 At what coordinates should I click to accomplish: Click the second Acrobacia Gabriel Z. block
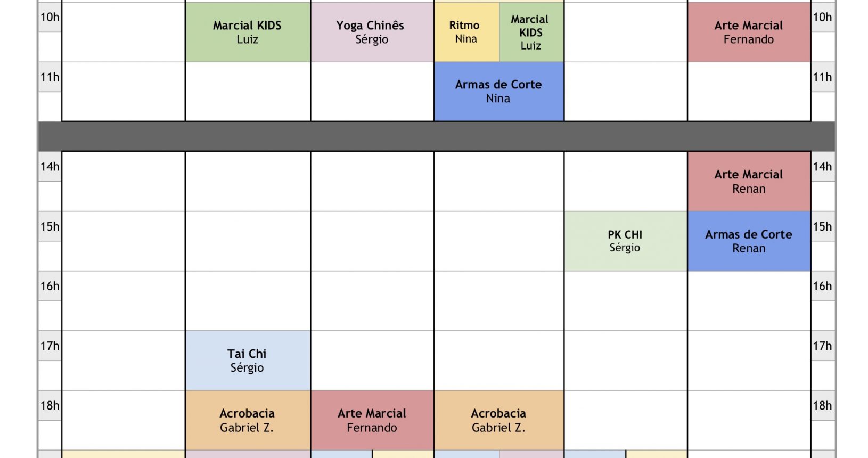pyautogui.click(x=499, y=420)
